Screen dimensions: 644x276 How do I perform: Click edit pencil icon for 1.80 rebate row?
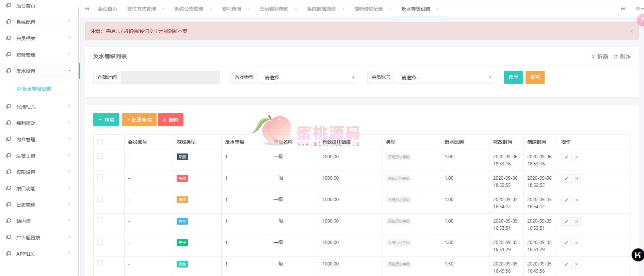point(566,243)
